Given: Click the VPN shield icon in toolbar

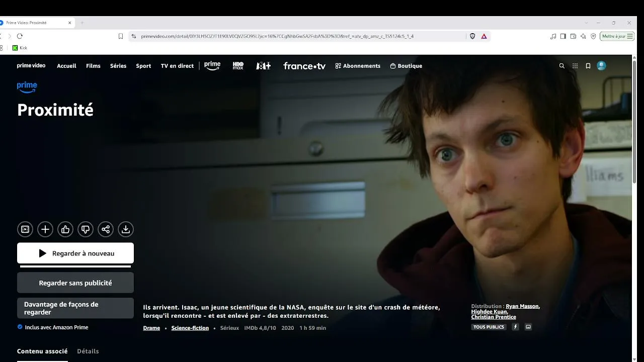Looking at the screenshot, I should click(x=593, y=36).
